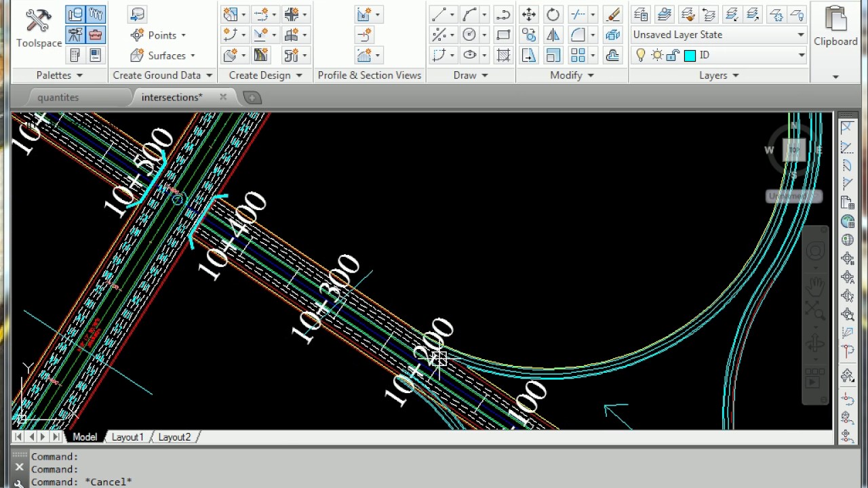The width and height of the screenshot is (868, 488).
Task: Select the Model tab
Action: pyautogui.click(x=85, y=437)
